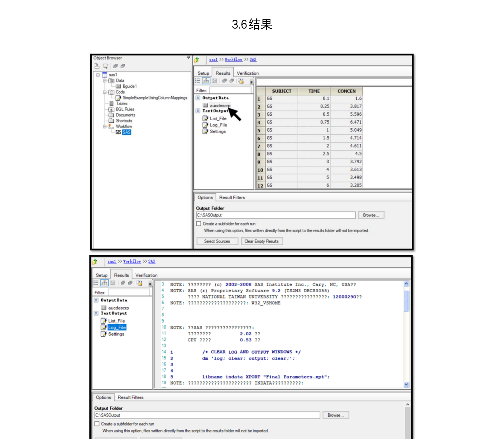The width and height of the screenshot is (504, 439).
Task: Switch to list view icon in data grid window
Action: (x=198, y=81)
